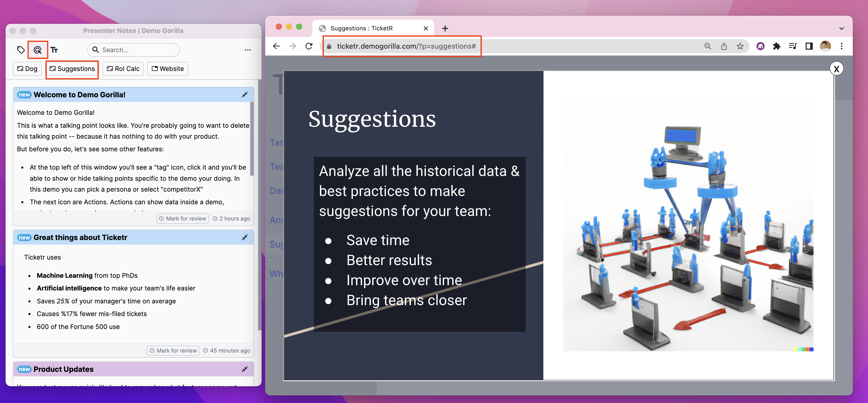Viewport: 868px width, 403px height.
Task: Toggle Mark for review on Ticketr card
Action: tap(173, 351)
